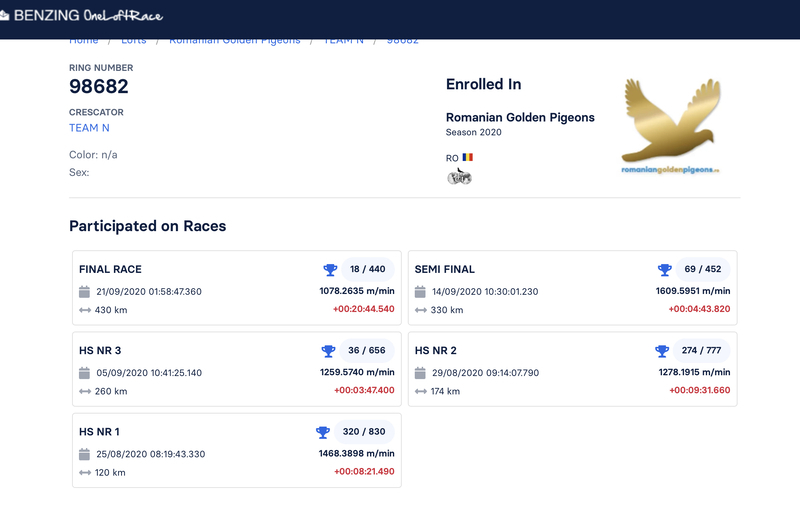Click the HS NR 2 race title
800x509 pixels.
point(435,350)
